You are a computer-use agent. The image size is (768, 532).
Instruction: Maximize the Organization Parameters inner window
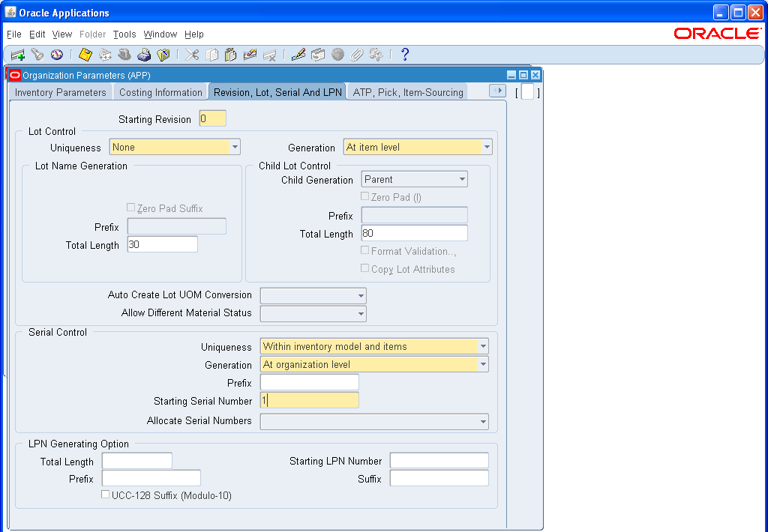click(523, 75)
